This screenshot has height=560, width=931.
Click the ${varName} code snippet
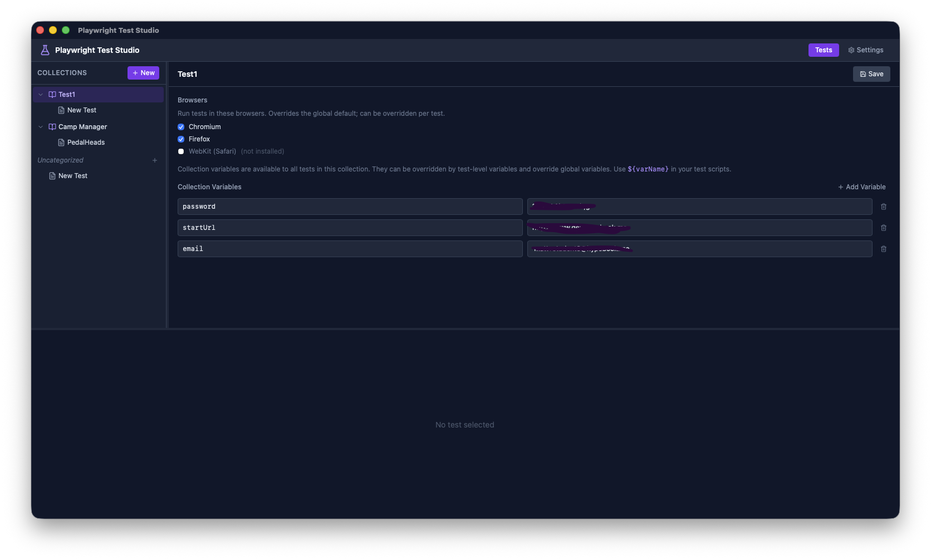[x=648, y=169]
